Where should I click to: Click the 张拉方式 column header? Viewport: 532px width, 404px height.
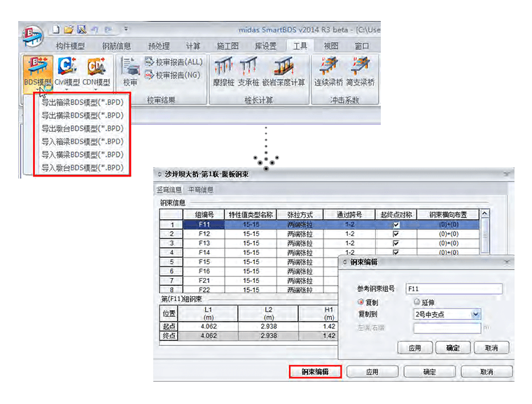coord(300,214)
